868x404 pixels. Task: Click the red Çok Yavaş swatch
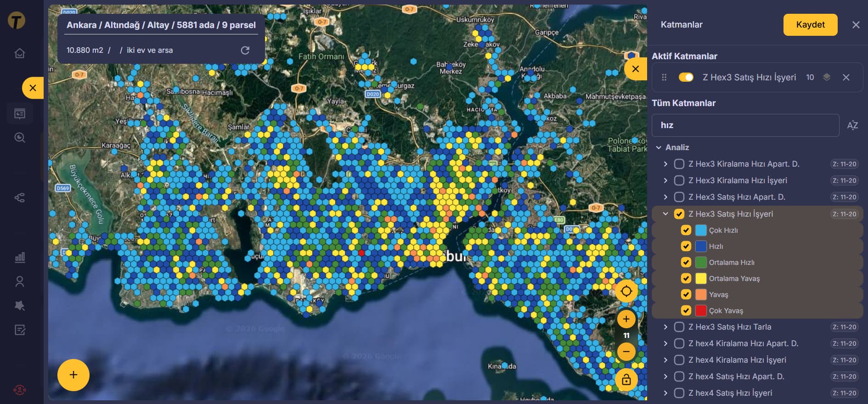coord(701,311)
